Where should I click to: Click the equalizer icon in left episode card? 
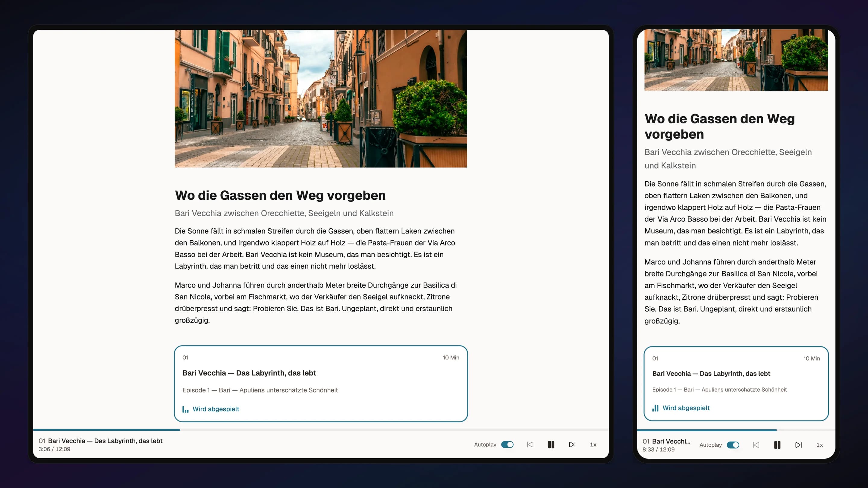tap(185, 409)
